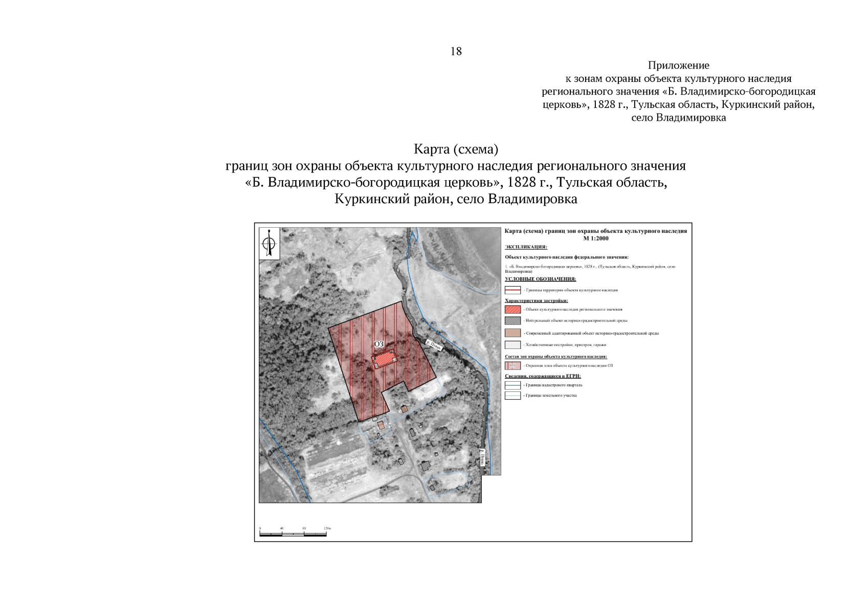The height and width of the screenshot is (614, 868).
Task: Click the ОЗ protection zone legend symbol
Action: coord(513,366)
